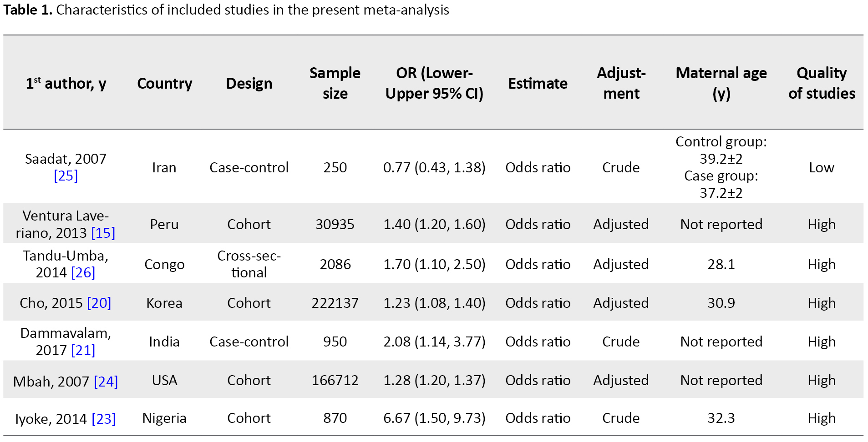Click the "Quality of studies" header
This screenshot has width=868, height=442.
click(821, 83)
